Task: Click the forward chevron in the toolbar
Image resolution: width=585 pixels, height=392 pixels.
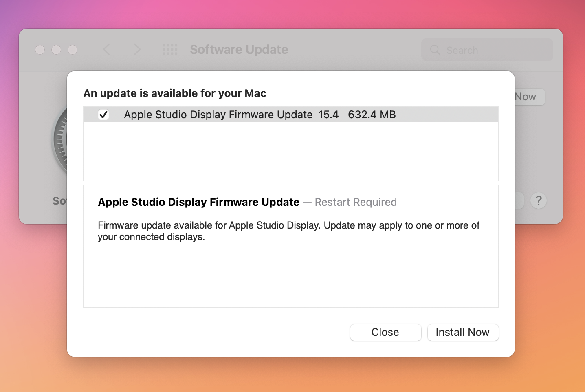Action: pyautogui.click(x=137, y=50)
